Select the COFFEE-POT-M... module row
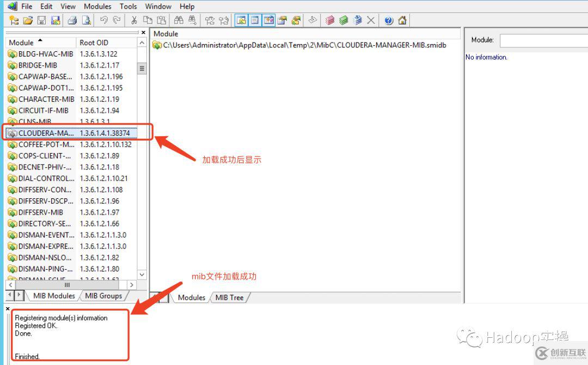Screen dimensions: 588x365 [46, 144]
